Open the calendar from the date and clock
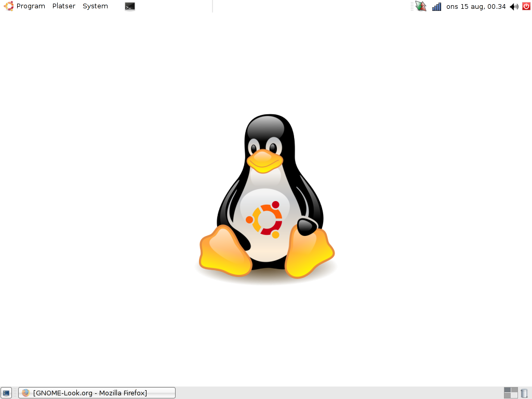 tap(476, 6)
